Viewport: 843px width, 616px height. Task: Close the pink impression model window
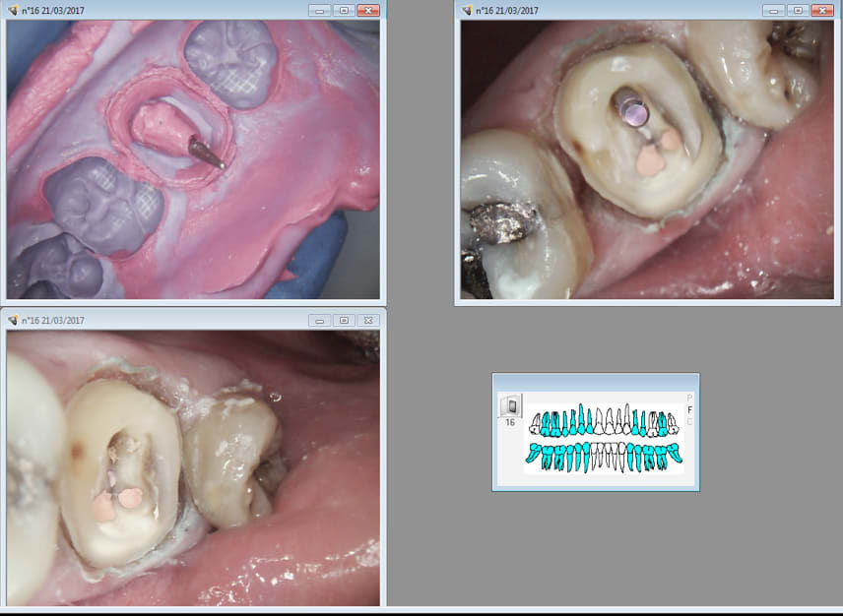point(367,10)
